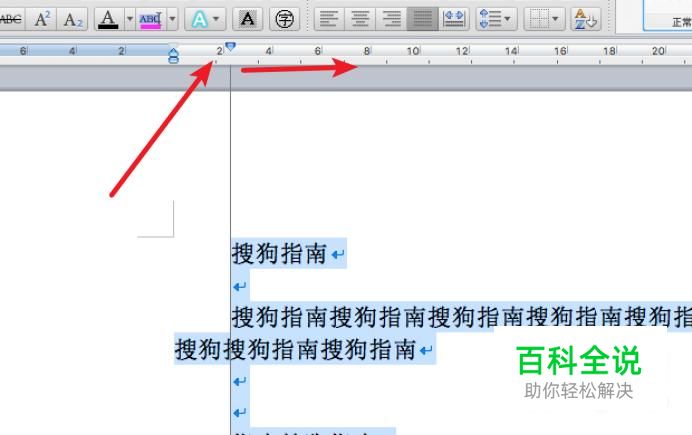Viewport: 692px width, 435px height.
Task: Click the heading text 搜狗指南
Action: [x=279, y=253]
